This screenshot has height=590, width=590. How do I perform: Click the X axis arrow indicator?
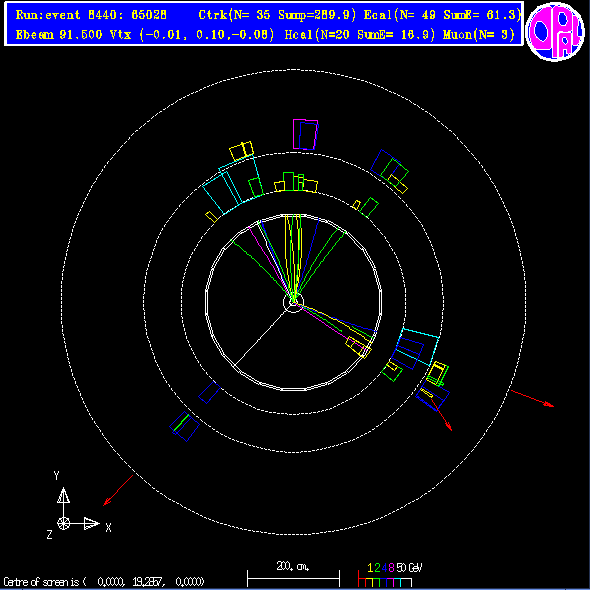[x=91, y=523]
